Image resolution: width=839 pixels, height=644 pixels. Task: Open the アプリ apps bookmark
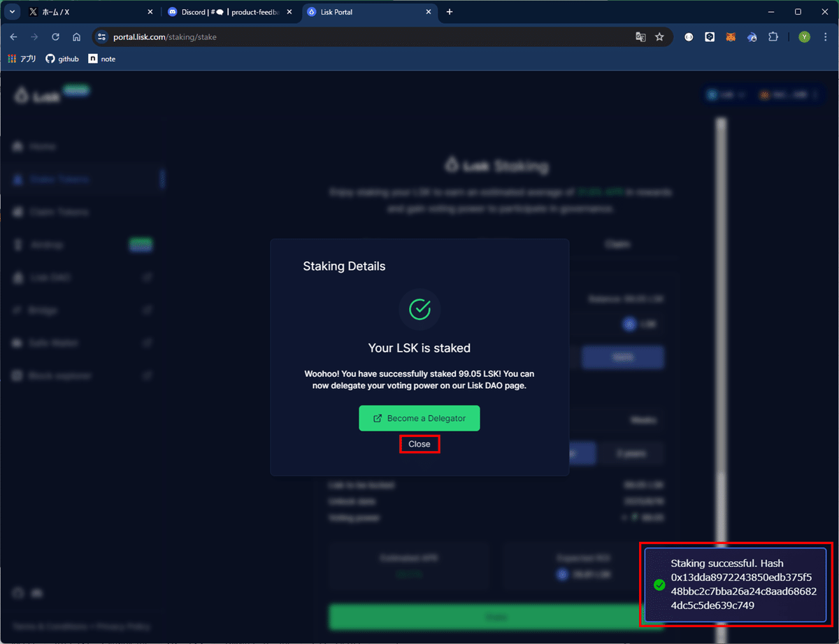22,59
